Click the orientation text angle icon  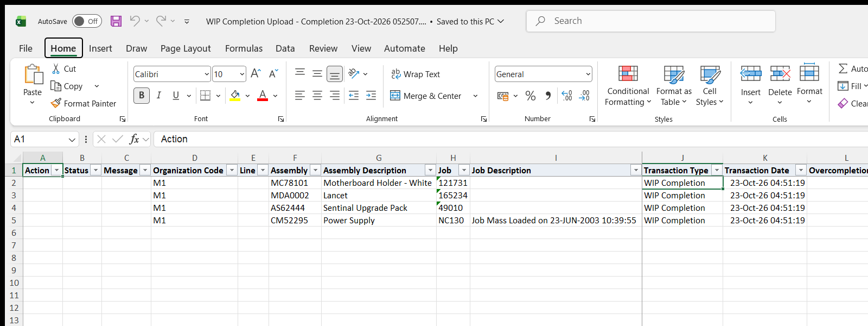(354, 74)
